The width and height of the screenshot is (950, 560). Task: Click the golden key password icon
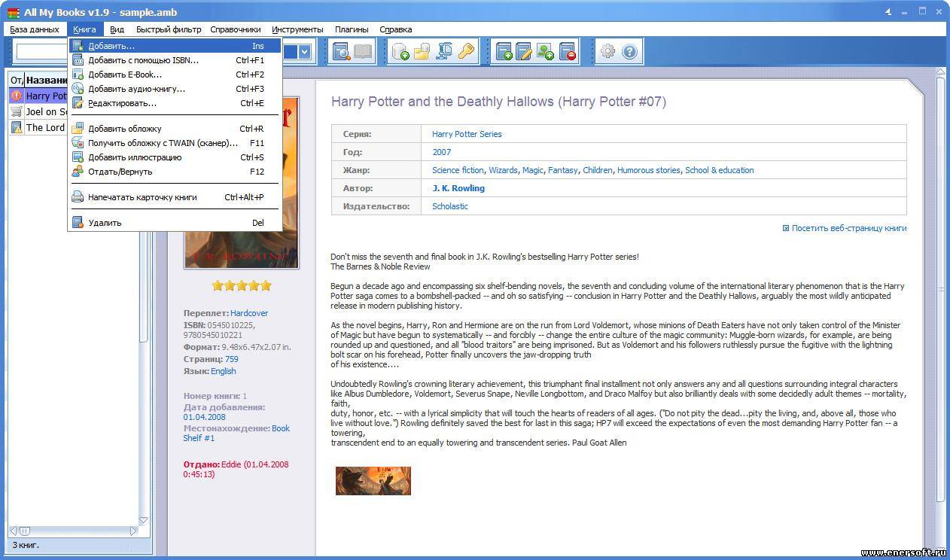466,52
